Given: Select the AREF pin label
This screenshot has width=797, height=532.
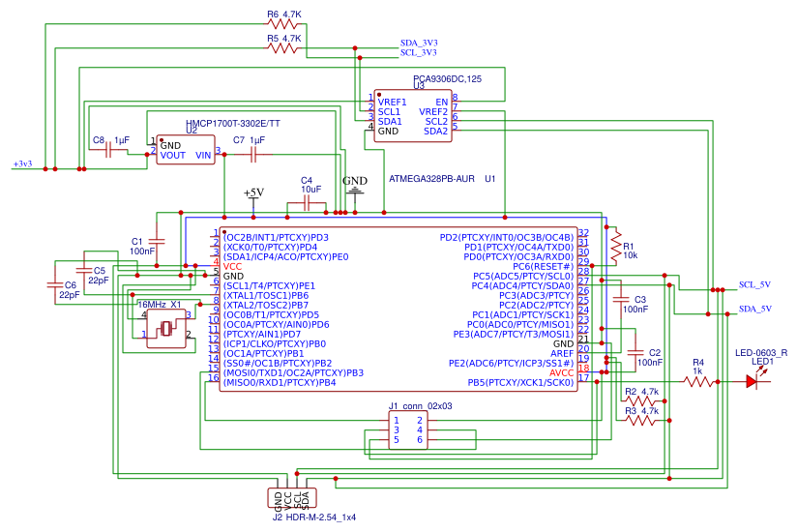Looking at the screenshot, I should (562, 353).
